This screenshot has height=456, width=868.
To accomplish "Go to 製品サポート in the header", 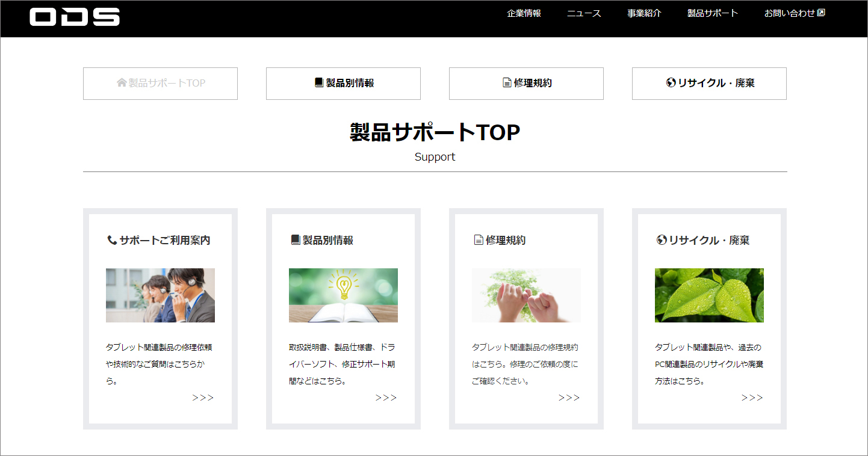I will click(x=713, y=13).
